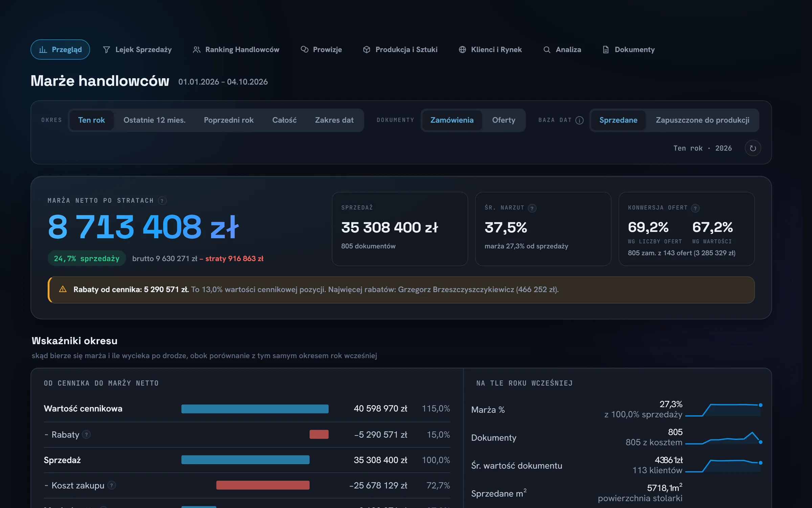Click the Śr. wartość dokumentu sparkline
Viewport: 812px width, 508px height.
(x=723, y=466)
